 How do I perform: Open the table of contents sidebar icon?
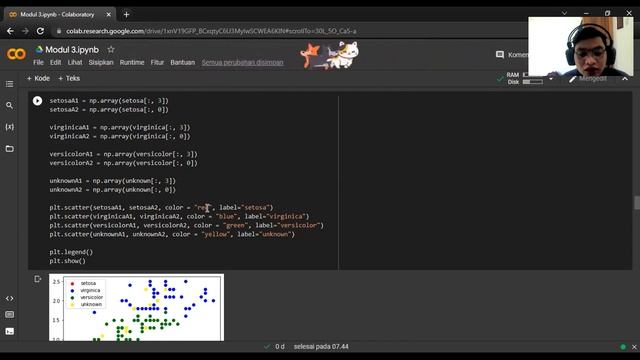coord(9,84)
